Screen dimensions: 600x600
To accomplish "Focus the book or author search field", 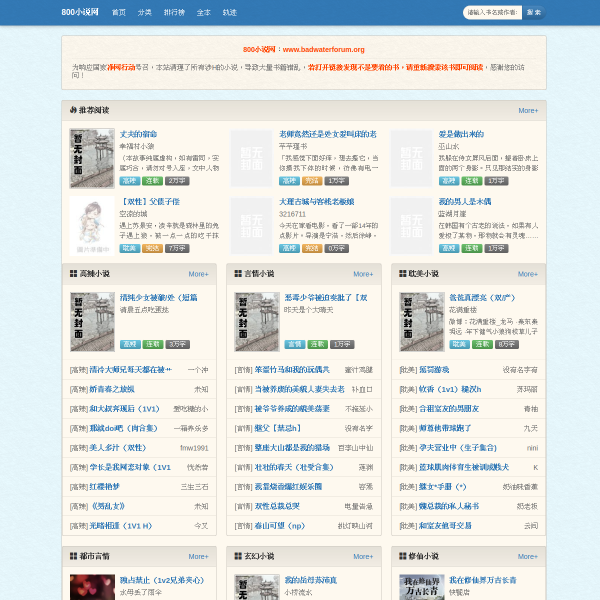I will (492, 13).
